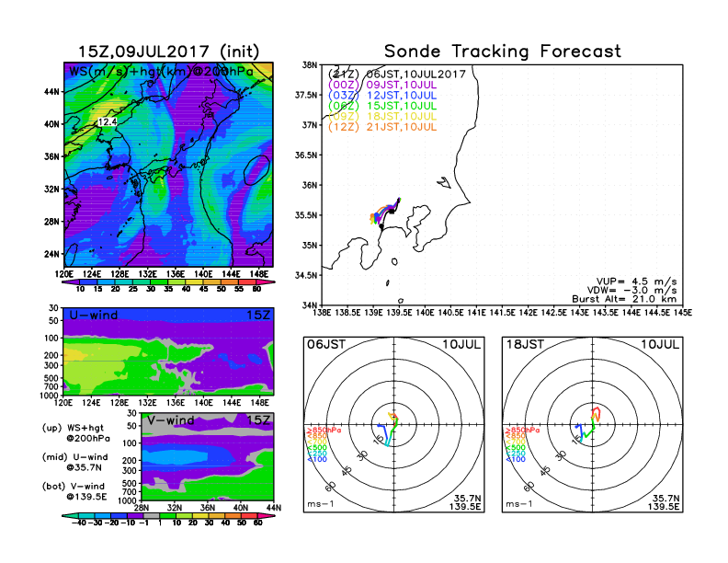Click the 38N axis label on tracking map
The width and height of the screenshot is (728, 563).
pyautogui.click(x=310, y=65)
